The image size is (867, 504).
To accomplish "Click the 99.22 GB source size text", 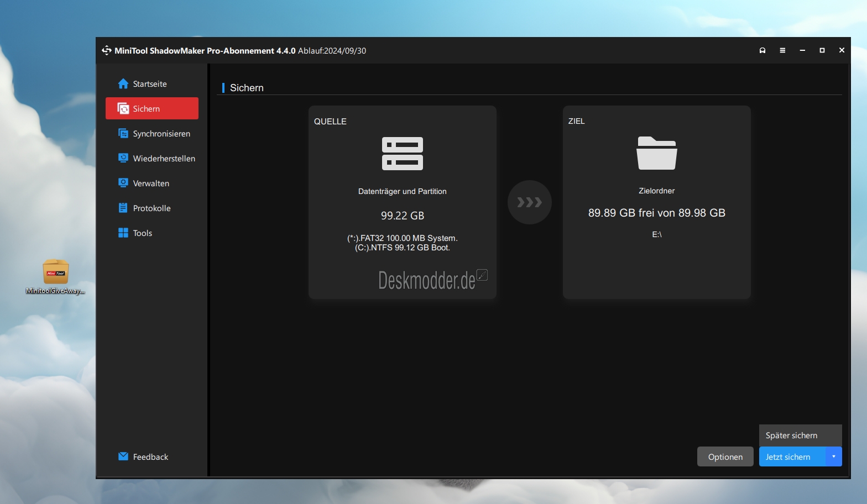I will pos(403,216).
